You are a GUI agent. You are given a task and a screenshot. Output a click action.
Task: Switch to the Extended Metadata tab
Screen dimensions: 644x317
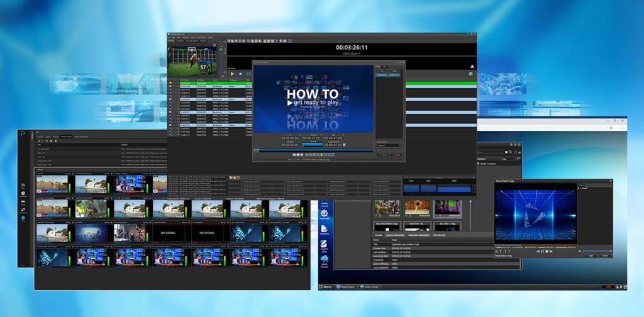pos(419,235)
